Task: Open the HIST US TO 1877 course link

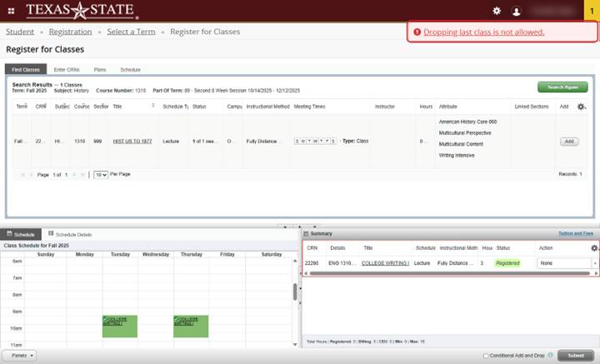Action: pyautogui.click(x=132, y=142)
